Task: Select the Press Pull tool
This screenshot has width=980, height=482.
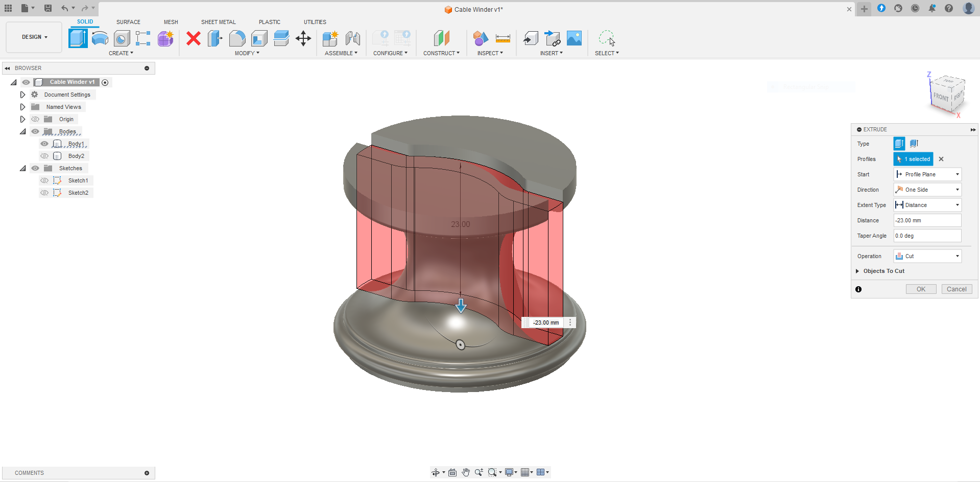Action: pos(215,38)
